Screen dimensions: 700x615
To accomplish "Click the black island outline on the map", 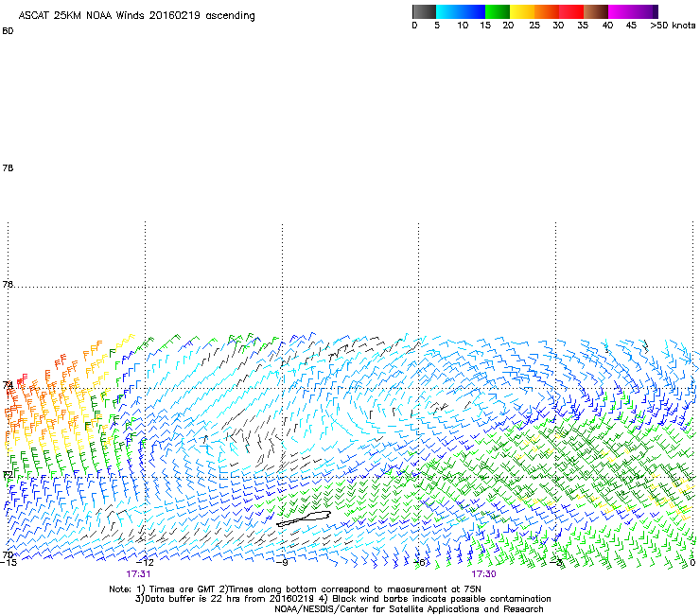I will (x=304, y=518).
